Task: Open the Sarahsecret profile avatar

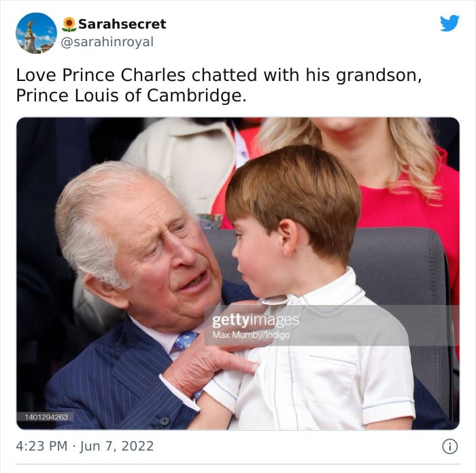Action: 36,33
